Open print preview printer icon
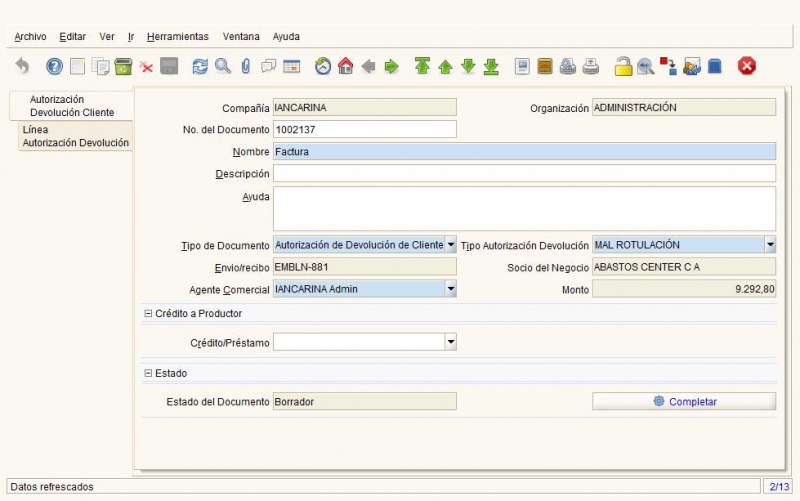 tap(567, 66)
